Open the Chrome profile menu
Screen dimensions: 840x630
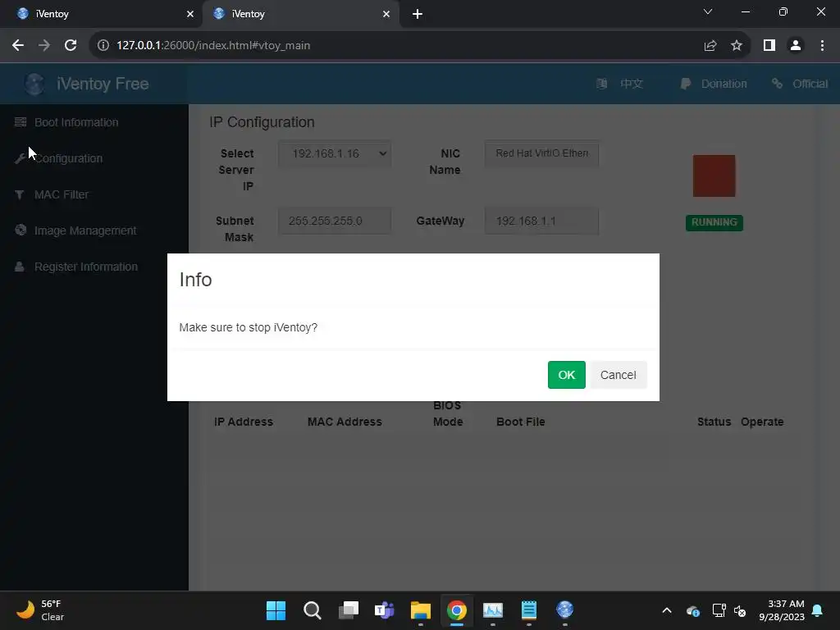pos(796,46)
